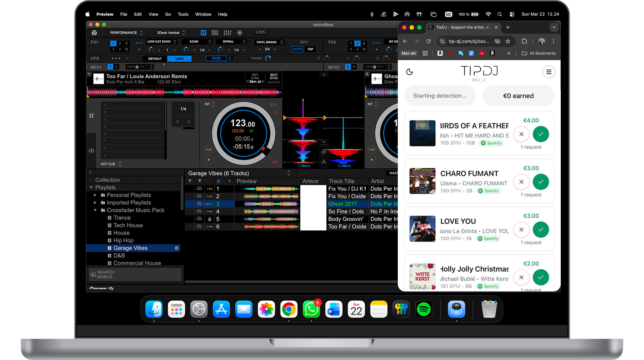This screenshot has height=360, width=644.
Task: Click the recording icon next to the mixer icon
Action: [240, 33]
